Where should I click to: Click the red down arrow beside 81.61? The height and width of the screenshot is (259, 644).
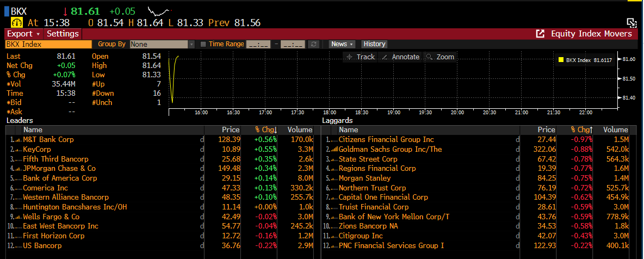[x=65, y=11]
